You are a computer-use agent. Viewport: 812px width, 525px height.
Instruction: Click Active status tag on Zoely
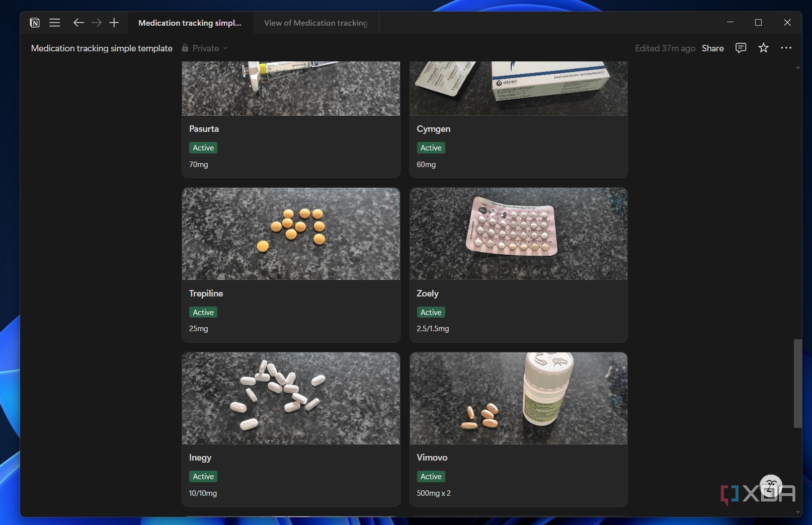click(x=431, y=313)
